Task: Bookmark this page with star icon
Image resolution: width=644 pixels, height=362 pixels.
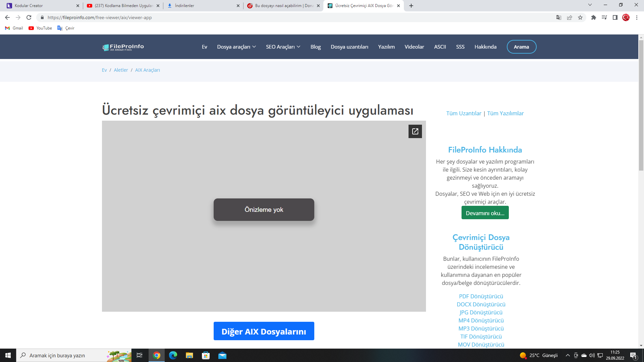Action: 580,17
